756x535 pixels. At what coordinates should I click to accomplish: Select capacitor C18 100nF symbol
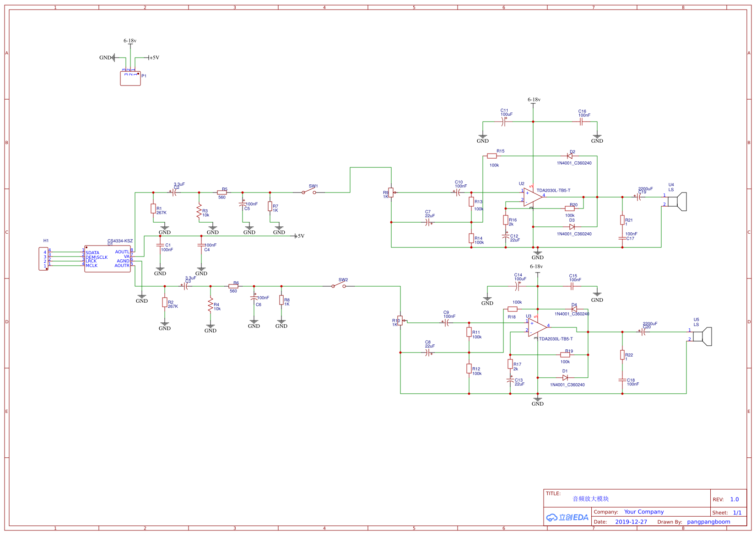[x=622, y=380]
